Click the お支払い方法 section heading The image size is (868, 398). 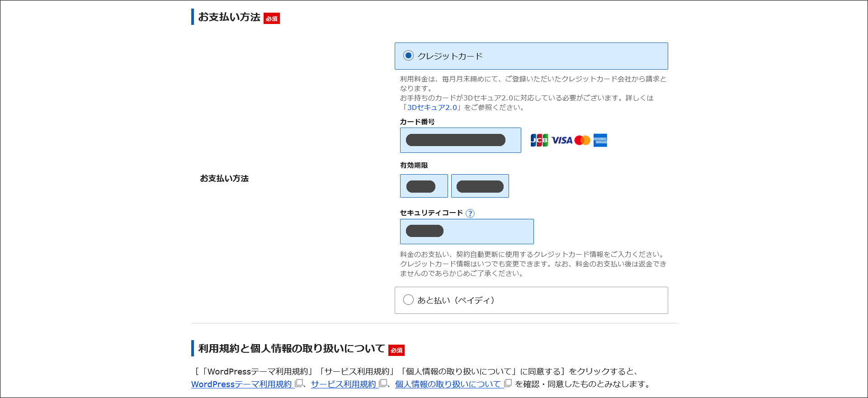click(x=229, y=17)
